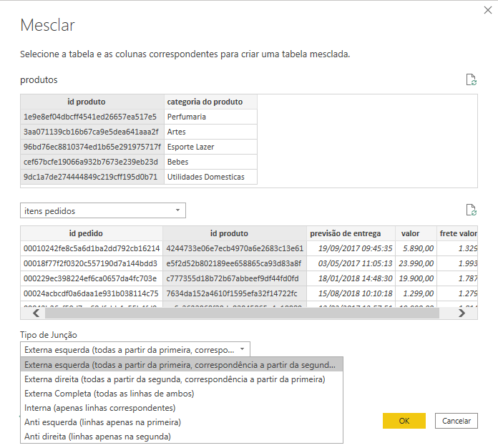This screenshot has width=498, height=448.
Task: Select 'Externa direita' join option
Action: click(175, 379)
